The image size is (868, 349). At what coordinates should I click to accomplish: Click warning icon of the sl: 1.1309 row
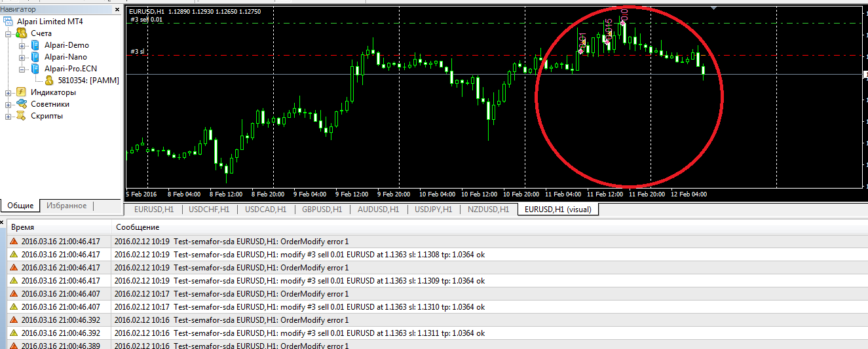pyautogui.click(x=14, y=280)
